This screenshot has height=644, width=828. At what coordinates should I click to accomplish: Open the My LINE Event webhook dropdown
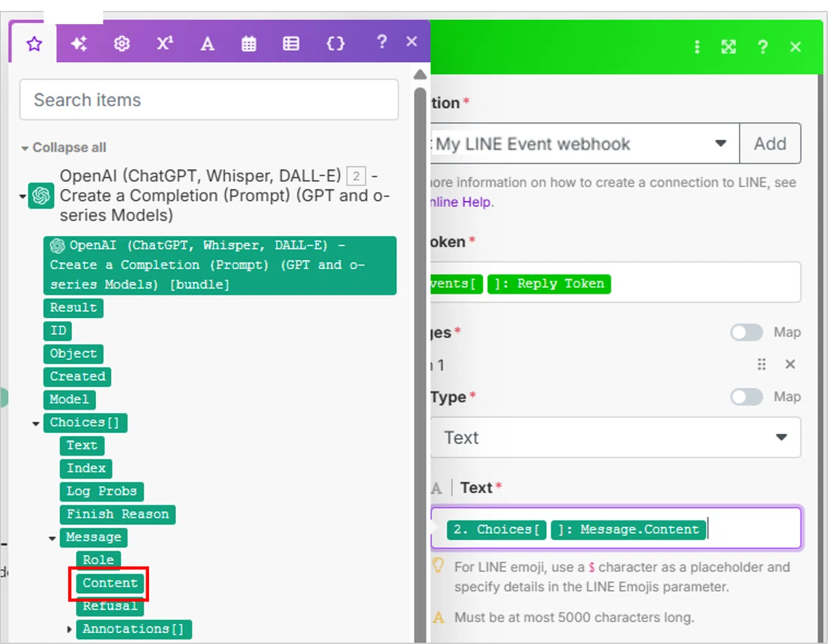point(584,143)
